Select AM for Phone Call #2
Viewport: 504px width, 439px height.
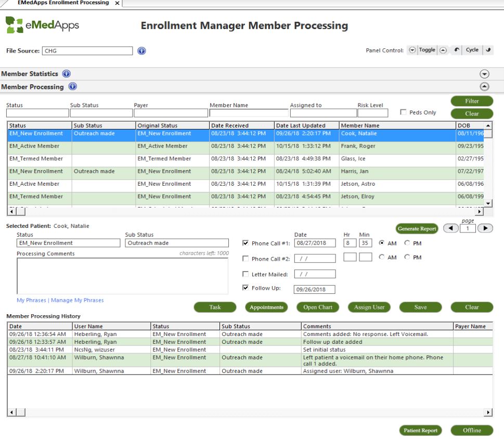coord(382,257)
